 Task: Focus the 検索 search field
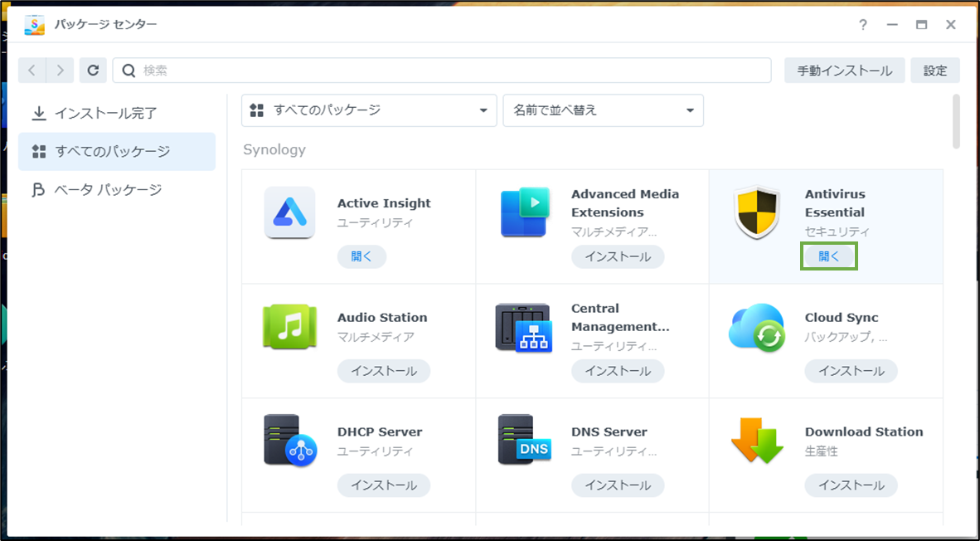(x=442, y=71)
